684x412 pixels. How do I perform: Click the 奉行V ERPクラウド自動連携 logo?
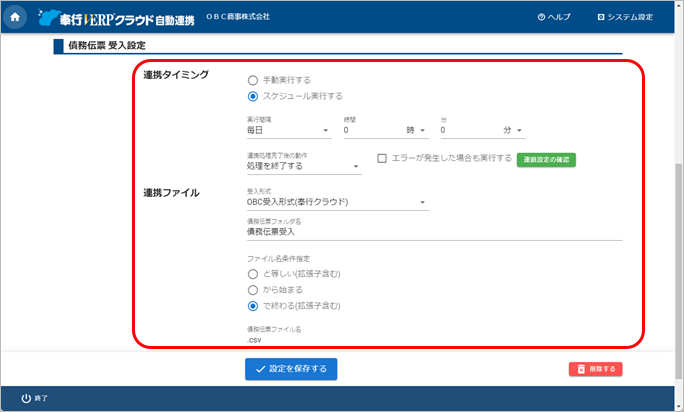[x=116, y=18]
